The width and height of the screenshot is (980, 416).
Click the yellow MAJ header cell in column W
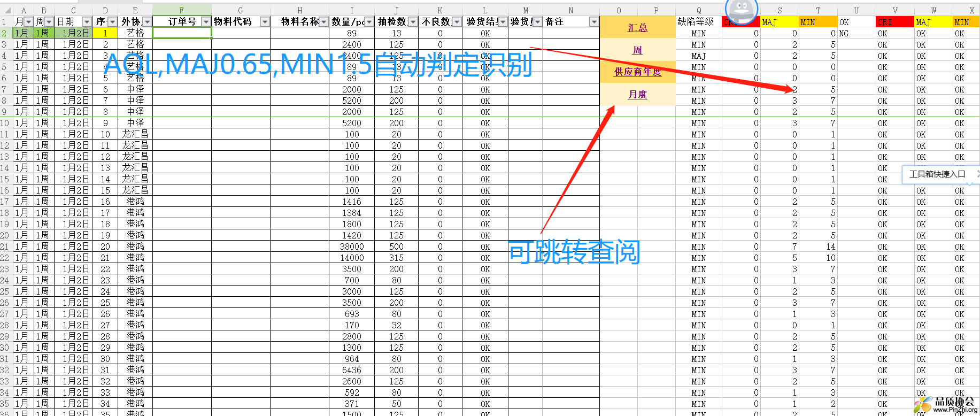pyautogui.click(x=933, y=22)
